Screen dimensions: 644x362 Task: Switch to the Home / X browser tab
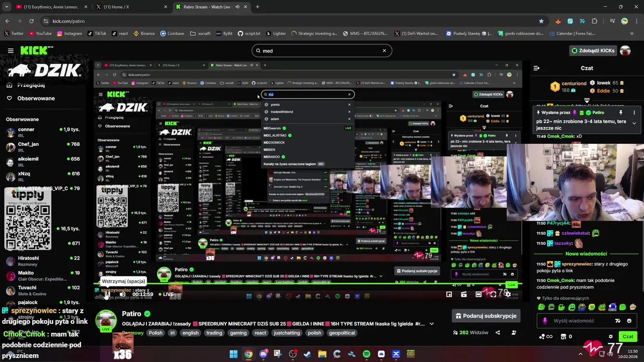[x=131, y=7]
